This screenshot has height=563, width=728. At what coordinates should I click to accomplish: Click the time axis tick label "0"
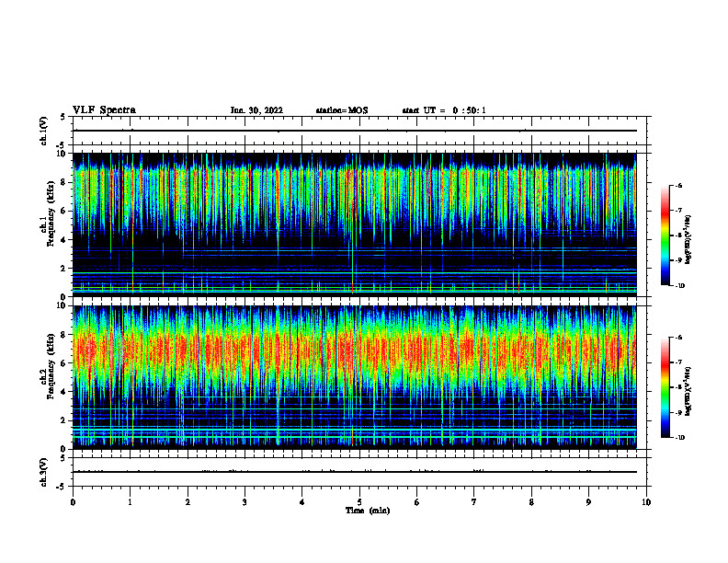click(x=73, y=502)
